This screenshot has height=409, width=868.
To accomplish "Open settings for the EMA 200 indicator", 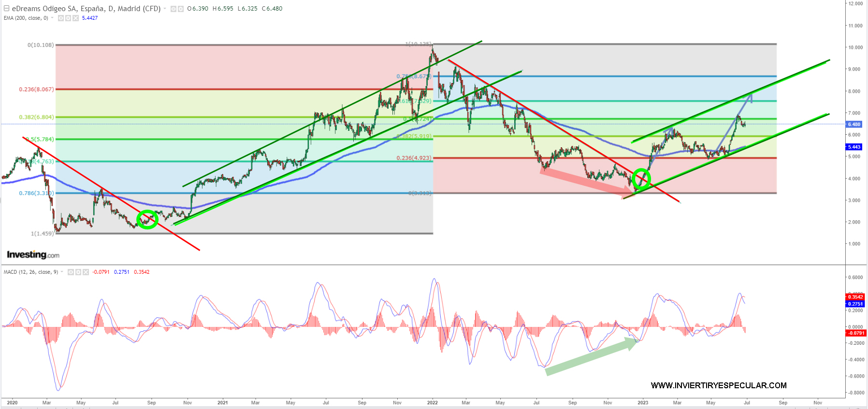I will (68, 18).
